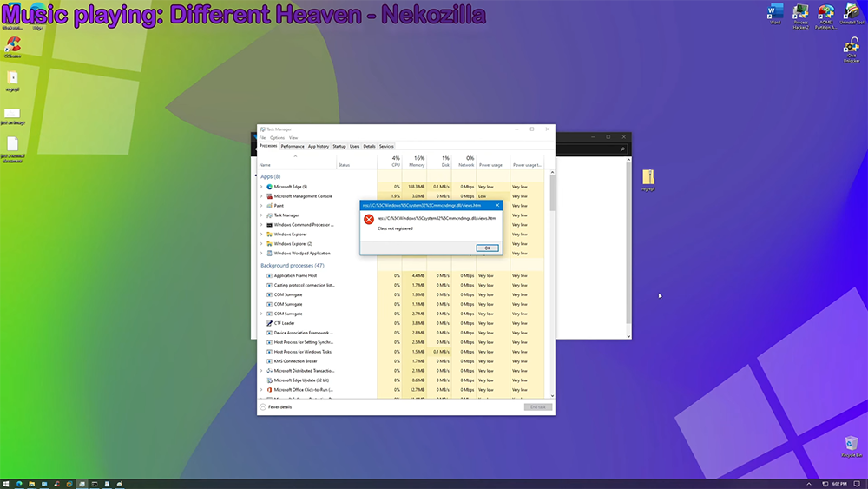868x489 pixels.
Task: Select the Device Association Framework process
Action: 401,333
